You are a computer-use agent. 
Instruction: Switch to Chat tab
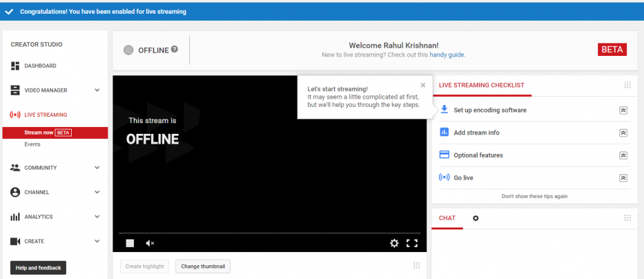(447, 218)
